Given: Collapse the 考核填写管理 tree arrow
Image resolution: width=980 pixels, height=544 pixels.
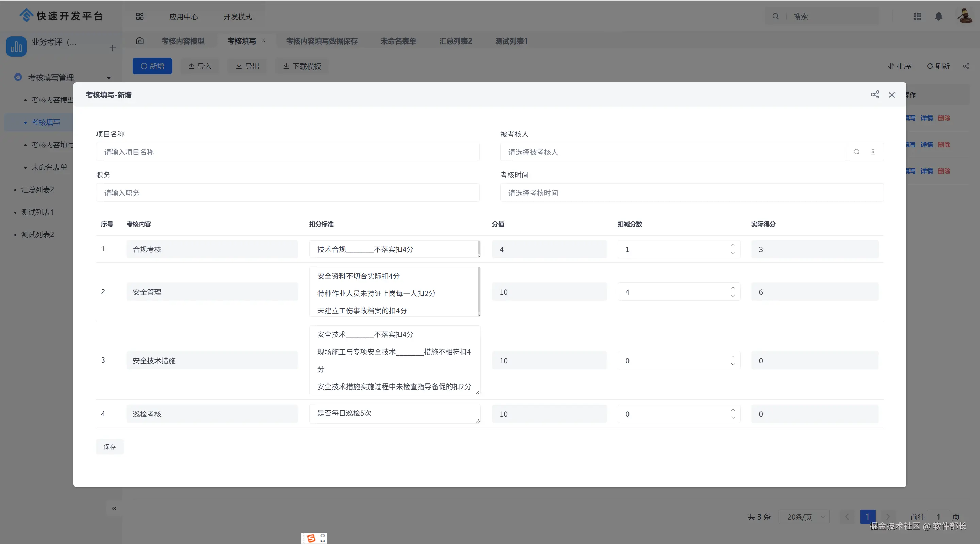Looking at the screenshot, I should [109, 78].
